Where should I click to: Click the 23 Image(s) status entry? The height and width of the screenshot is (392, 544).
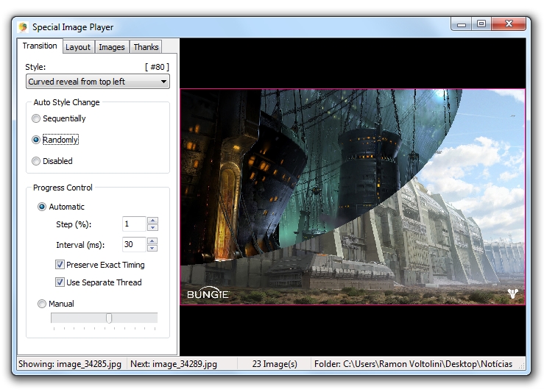pos(275,364)
